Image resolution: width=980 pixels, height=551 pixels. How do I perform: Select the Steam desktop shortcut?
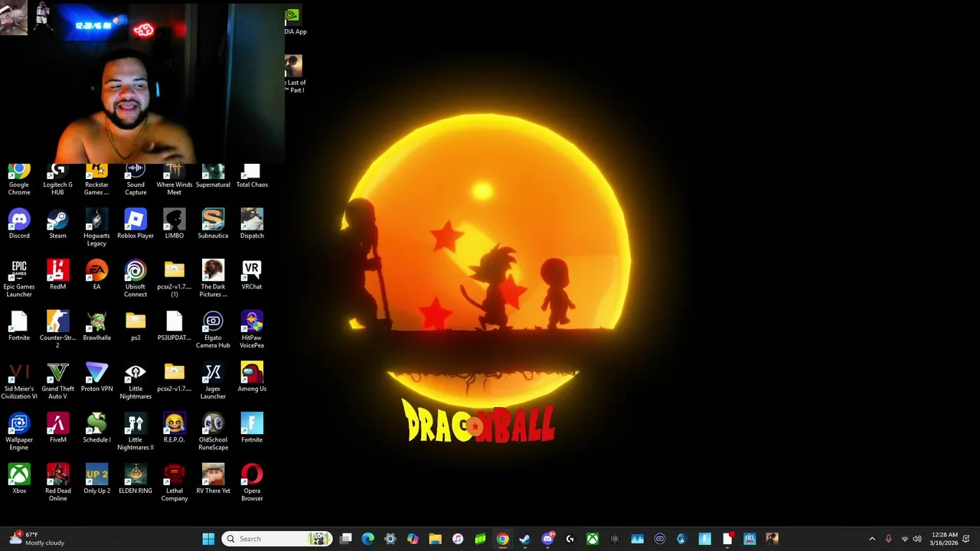click(x=57, y=223)
